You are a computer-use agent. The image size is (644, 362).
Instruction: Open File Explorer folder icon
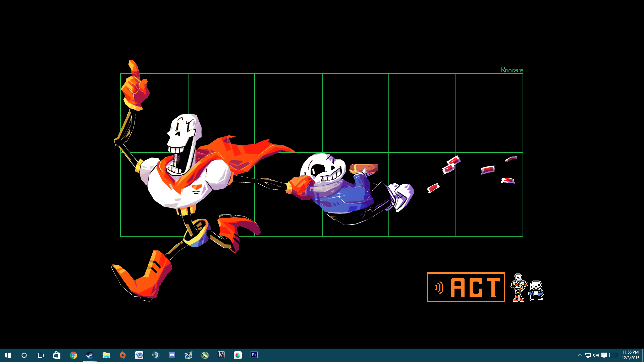(106, 355)
